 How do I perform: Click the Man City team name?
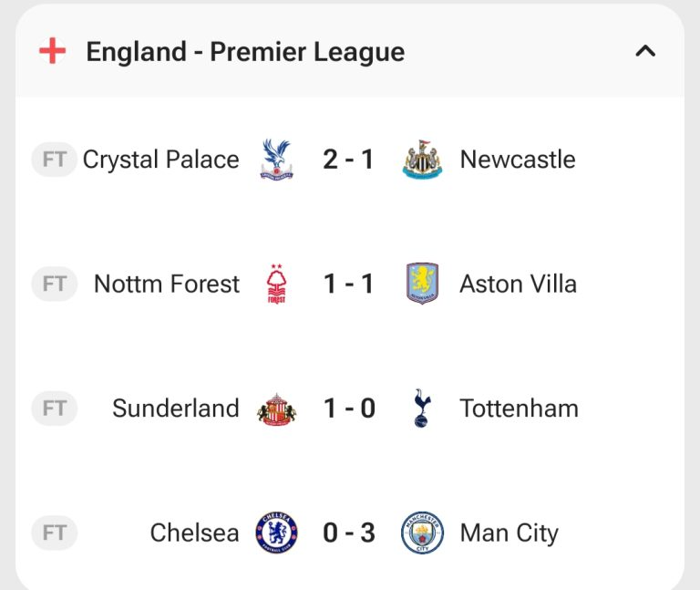(x=509, y=533)
